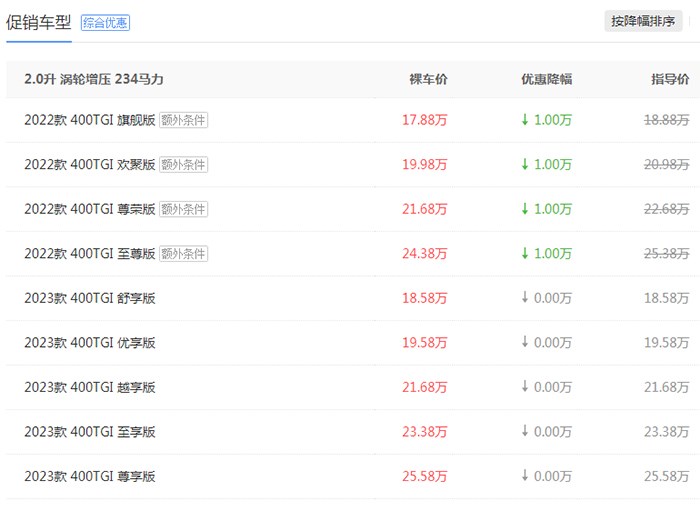Click the 优惠降幅 column header
Viewport: 700px width, 511px height.
[547, 79]
